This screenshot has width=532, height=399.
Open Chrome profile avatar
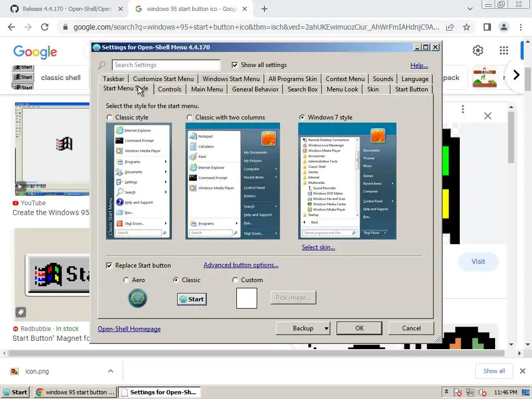[504, 27]
